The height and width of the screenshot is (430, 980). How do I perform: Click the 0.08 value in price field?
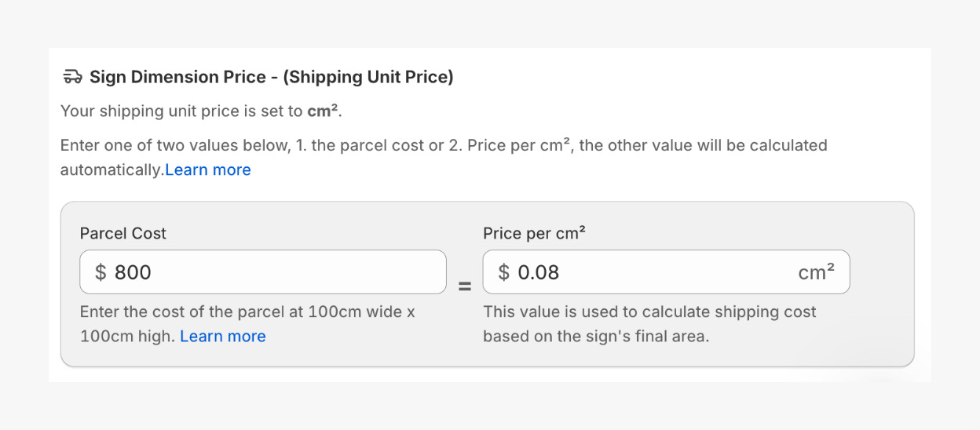tap(539, 272)
